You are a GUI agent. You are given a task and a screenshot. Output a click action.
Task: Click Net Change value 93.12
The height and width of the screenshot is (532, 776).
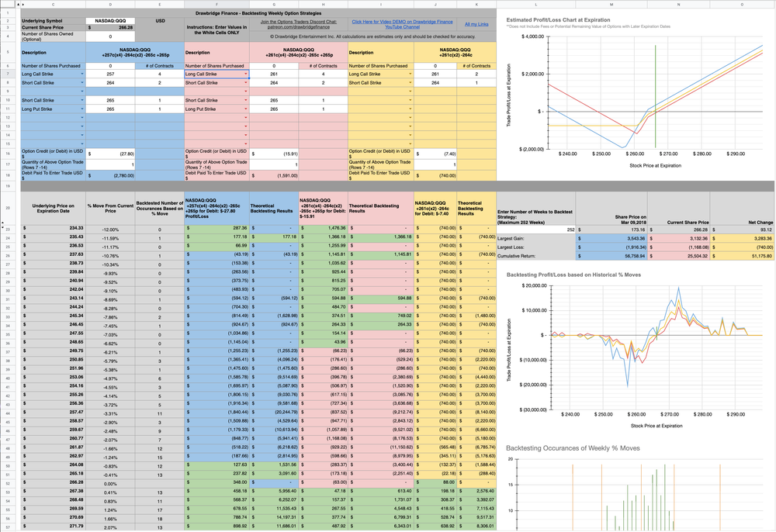pos(743,230)
